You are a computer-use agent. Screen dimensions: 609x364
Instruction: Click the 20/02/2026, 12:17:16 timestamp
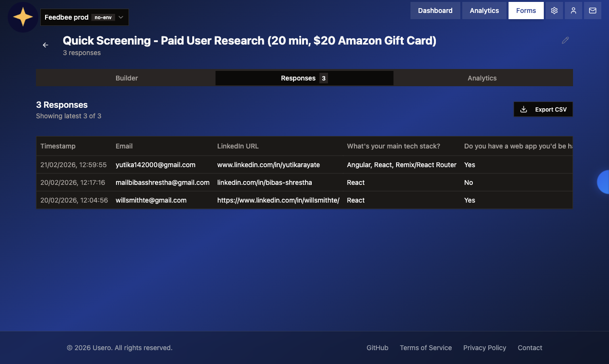tap(73, 182)
